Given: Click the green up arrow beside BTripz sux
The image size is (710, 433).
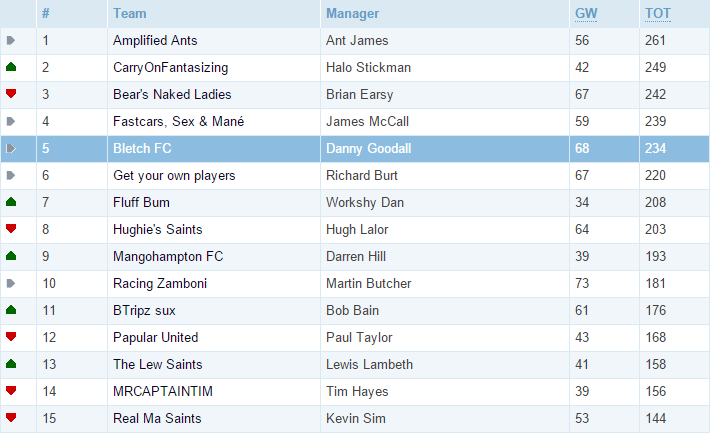Looking at the screenshot, I should [11, 310].
